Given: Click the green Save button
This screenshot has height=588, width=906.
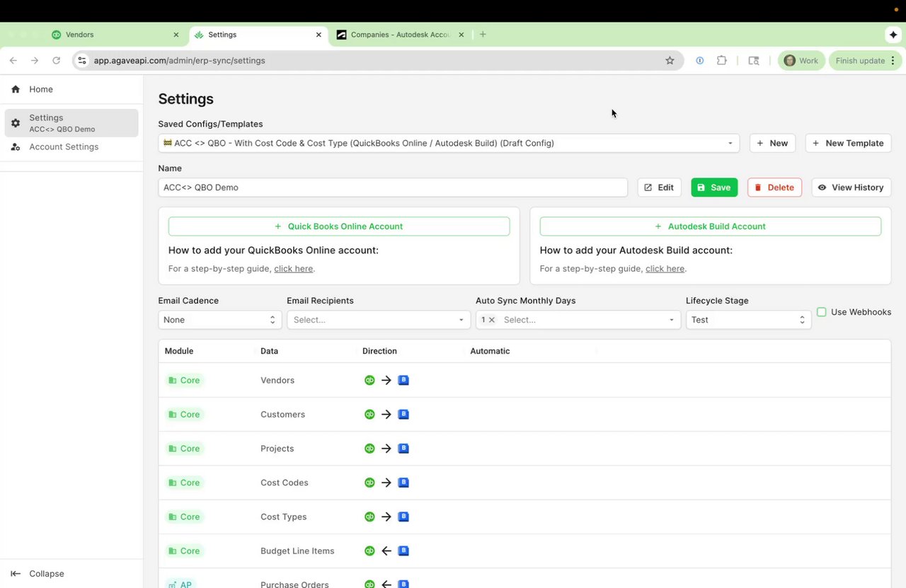Looking at the screenshot, I should tap(714, 188).
